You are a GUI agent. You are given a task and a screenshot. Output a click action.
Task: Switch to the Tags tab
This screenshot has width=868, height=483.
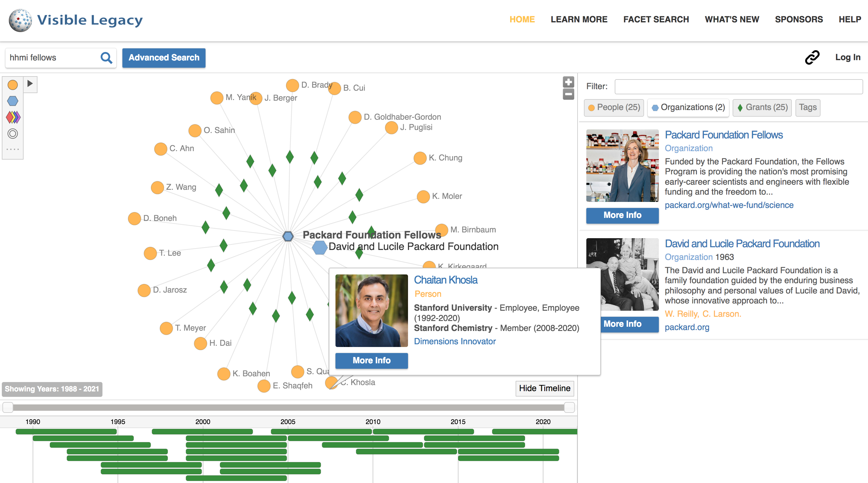tap(808, 108)
